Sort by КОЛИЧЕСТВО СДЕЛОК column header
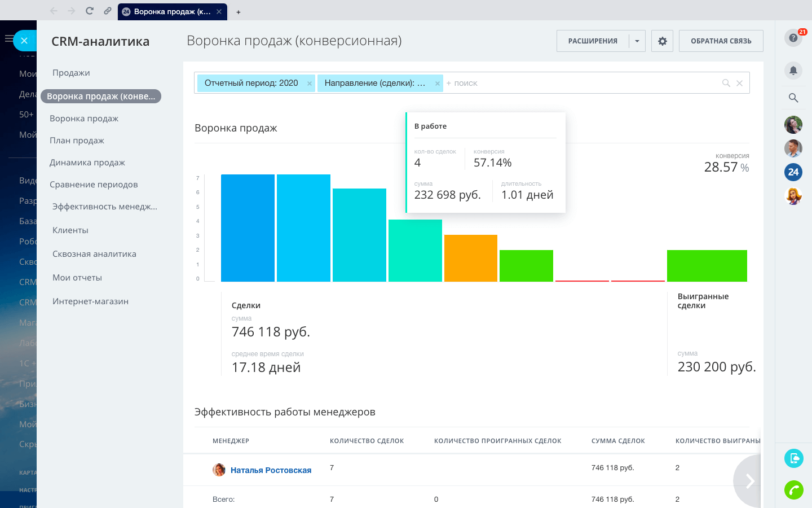Viewport: 812px width, 508px height. point(367,441)
